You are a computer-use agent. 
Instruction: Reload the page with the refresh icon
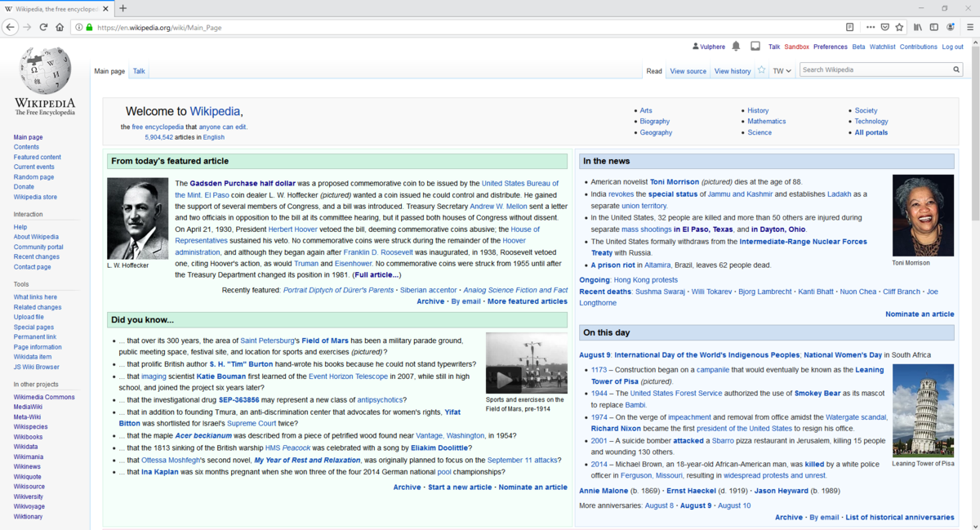[x=43, y=27]
